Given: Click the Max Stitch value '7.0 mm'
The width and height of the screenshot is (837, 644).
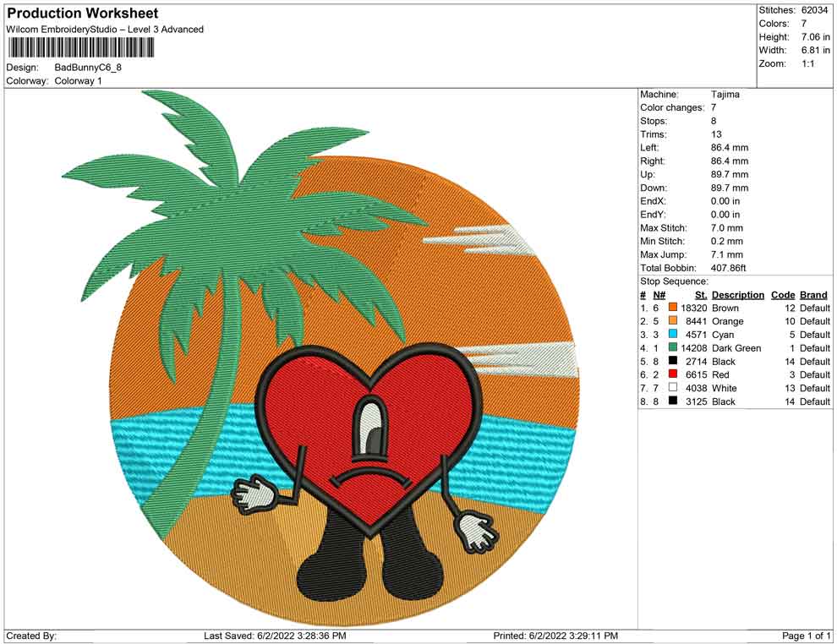Looking at the screenshot, I should point(726,228).
